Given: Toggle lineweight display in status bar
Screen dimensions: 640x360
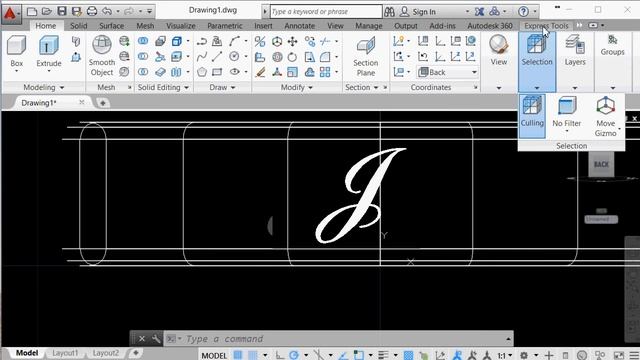Looking at the screenshot, I should click(383, 355).
